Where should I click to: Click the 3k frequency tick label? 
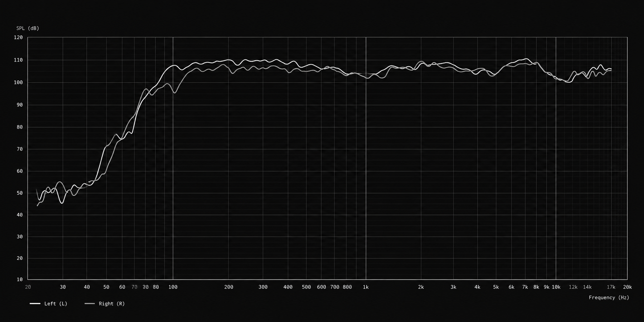453,287
